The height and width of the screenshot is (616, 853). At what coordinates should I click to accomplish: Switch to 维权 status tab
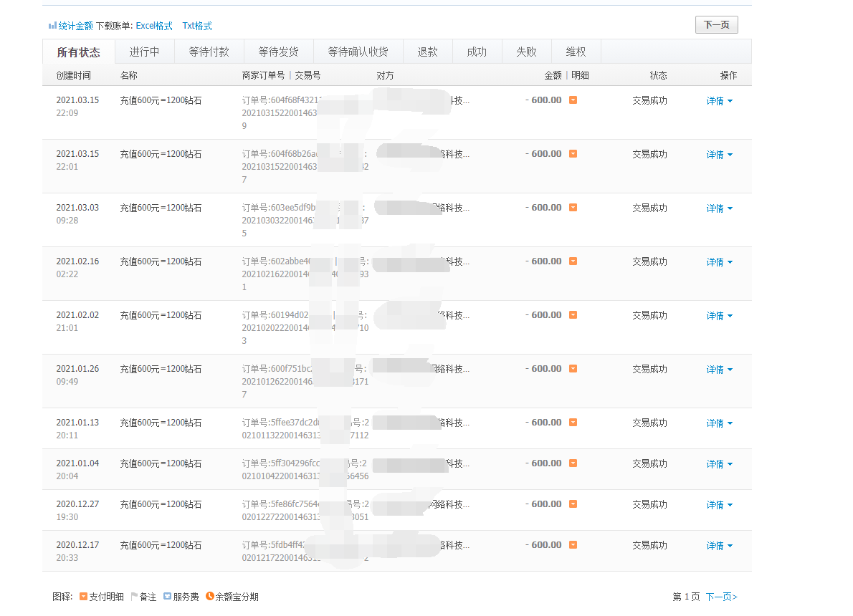(x=576, y=52)
